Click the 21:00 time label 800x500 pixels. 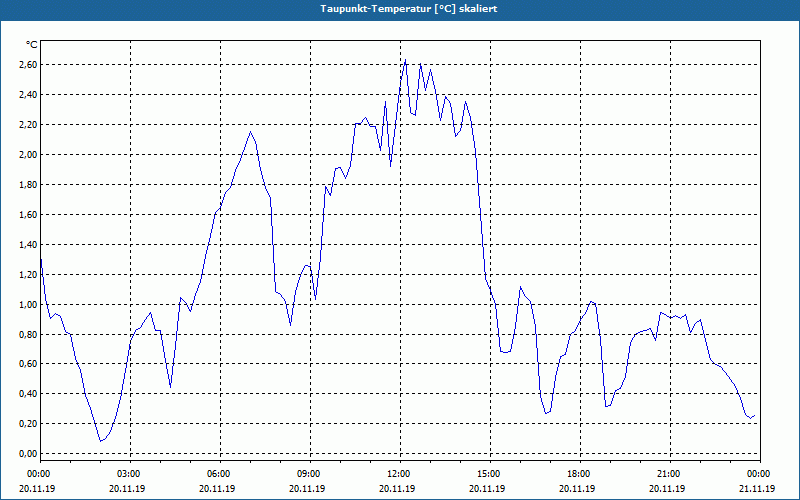pos(670,474)
